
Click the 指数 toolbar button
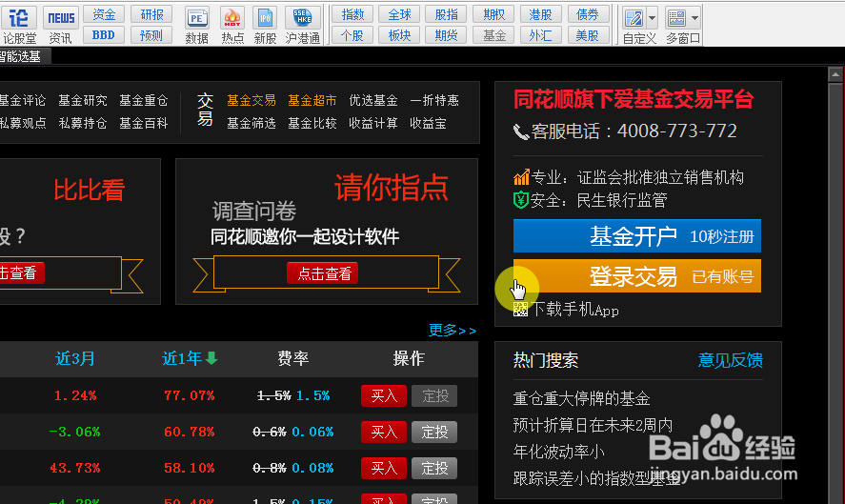pyautogui.click(x=352, y=14)
